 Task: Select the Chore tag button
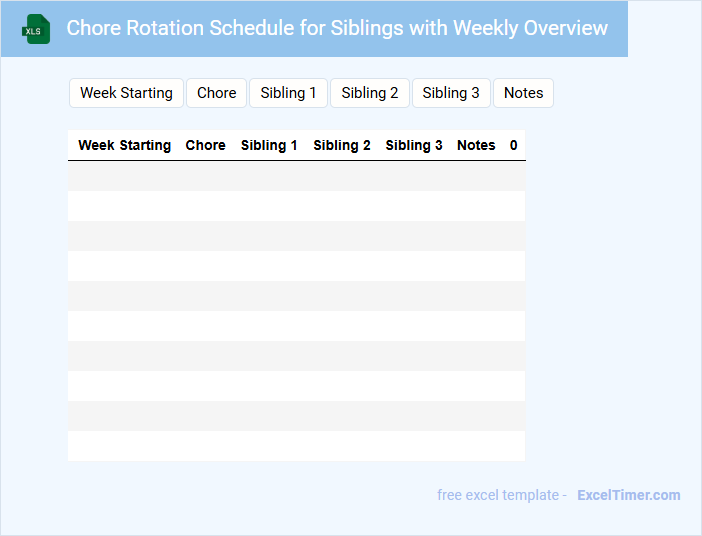(x=216, y=93)
